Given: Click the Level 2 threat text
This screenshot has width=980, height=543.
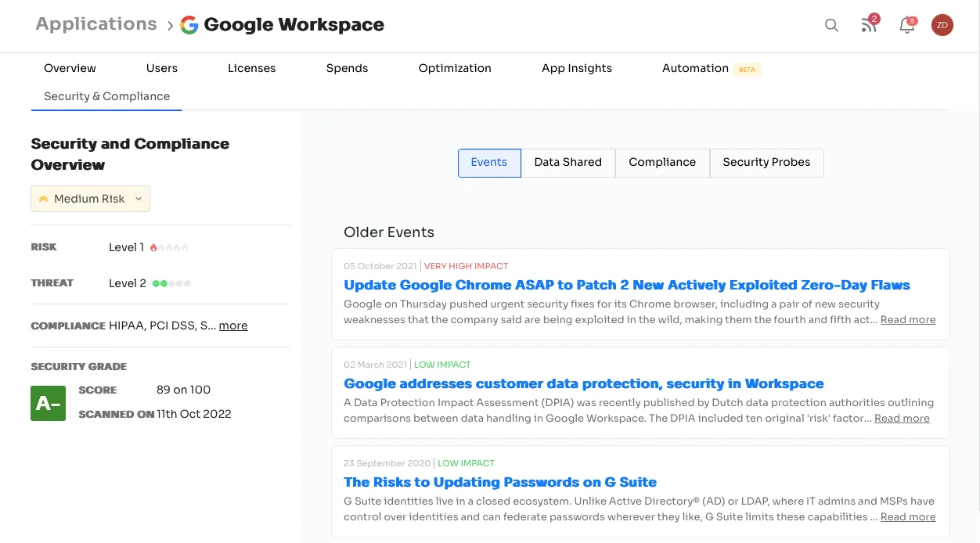Looking at the screenshot, I should 128,283.
